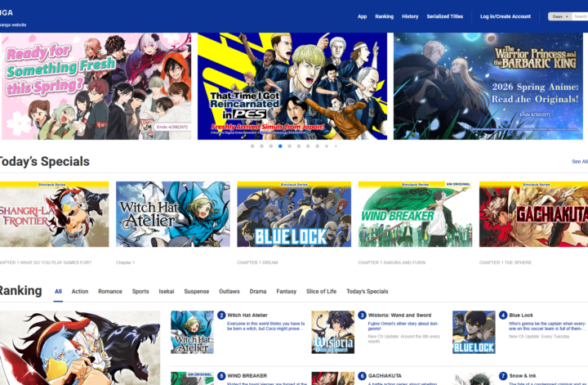Switch to the Isekai ranking tab
588x385 pixels.
coord(167,291)
